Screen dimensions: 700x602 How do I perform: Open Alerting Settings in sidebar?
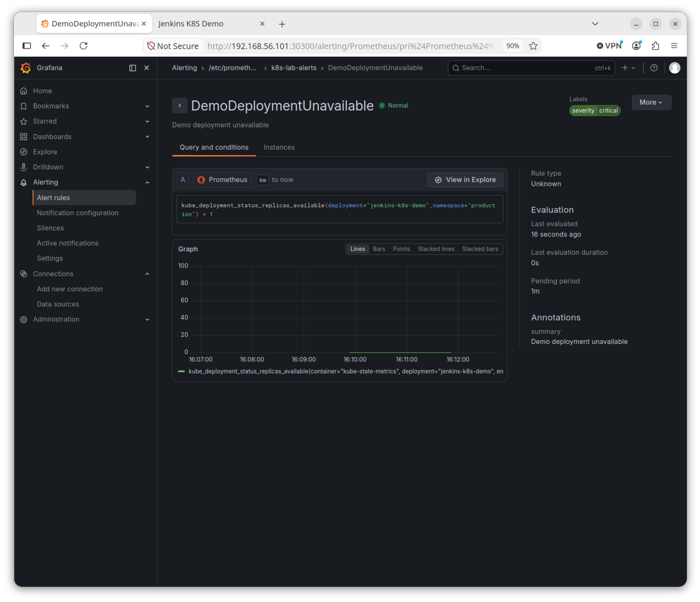(50, 258)
